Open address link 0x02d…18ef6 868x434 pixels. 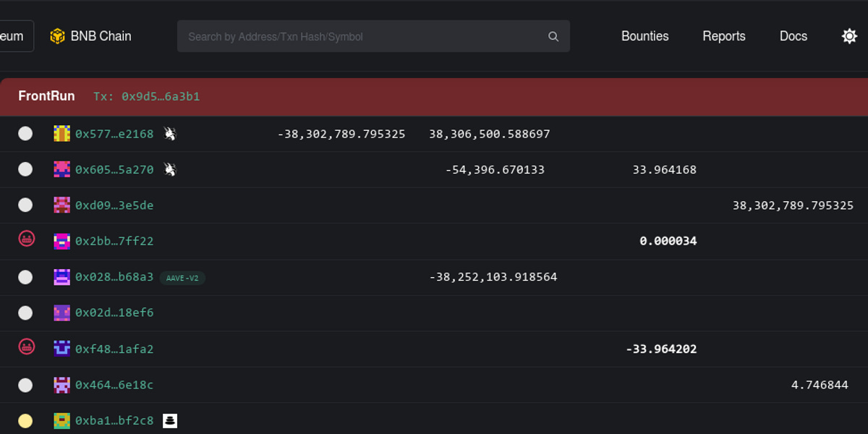point(114,313)
